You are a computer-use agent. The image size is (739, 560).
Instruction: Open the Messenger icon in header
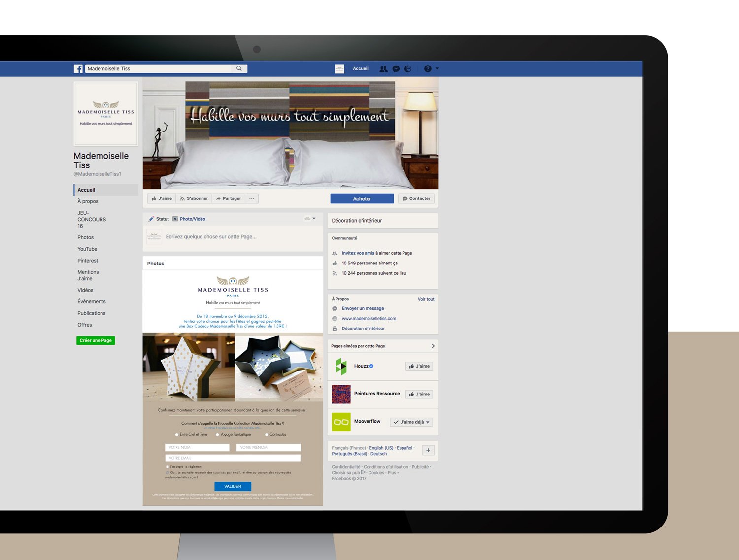tap(396, 69)
